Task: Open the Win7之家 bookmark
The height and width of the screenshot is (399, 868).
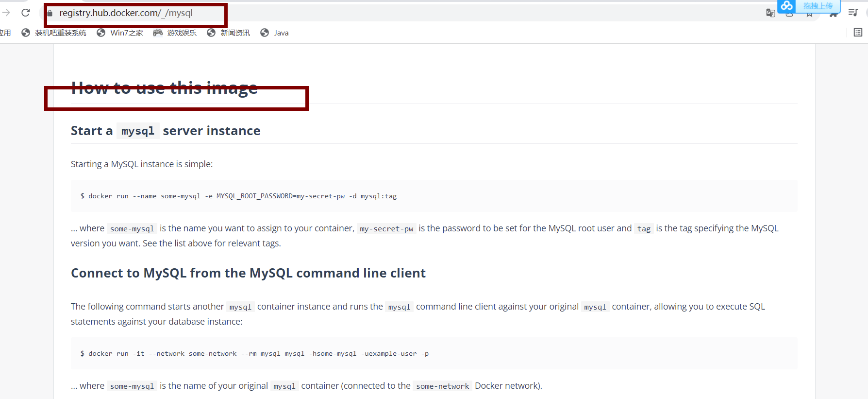Action: pyautogui.click(x=120, y=33)
